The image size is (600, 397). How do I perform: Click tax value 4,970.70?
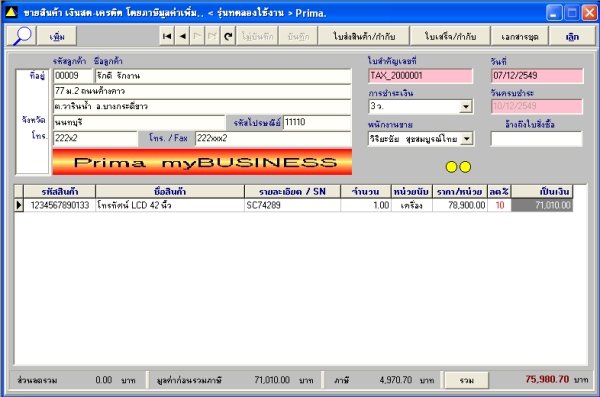tap(396, 380)
